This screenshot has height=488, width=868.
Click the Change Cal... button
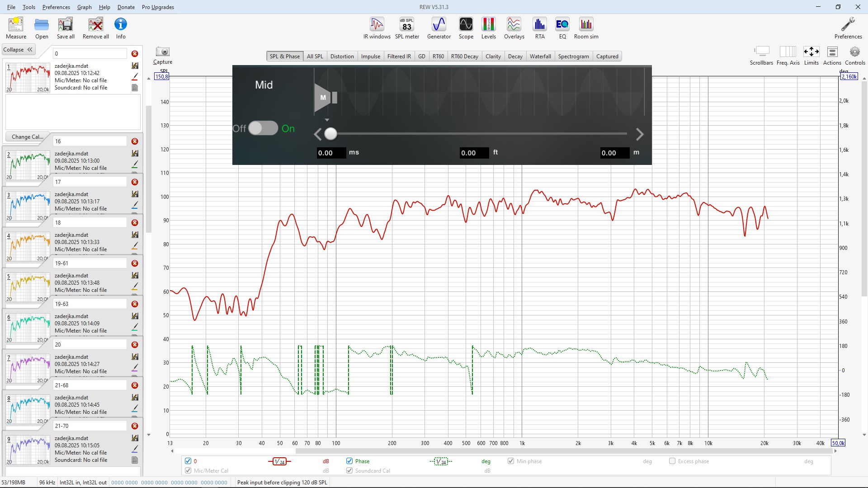(x=28, y=137)
